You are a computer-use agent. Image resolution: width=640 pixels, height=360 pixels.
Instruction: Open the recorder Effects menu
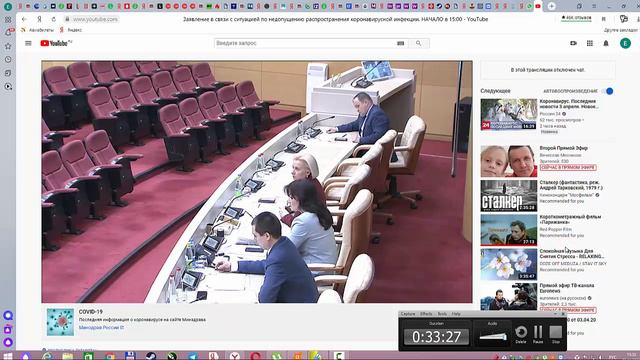426,314
